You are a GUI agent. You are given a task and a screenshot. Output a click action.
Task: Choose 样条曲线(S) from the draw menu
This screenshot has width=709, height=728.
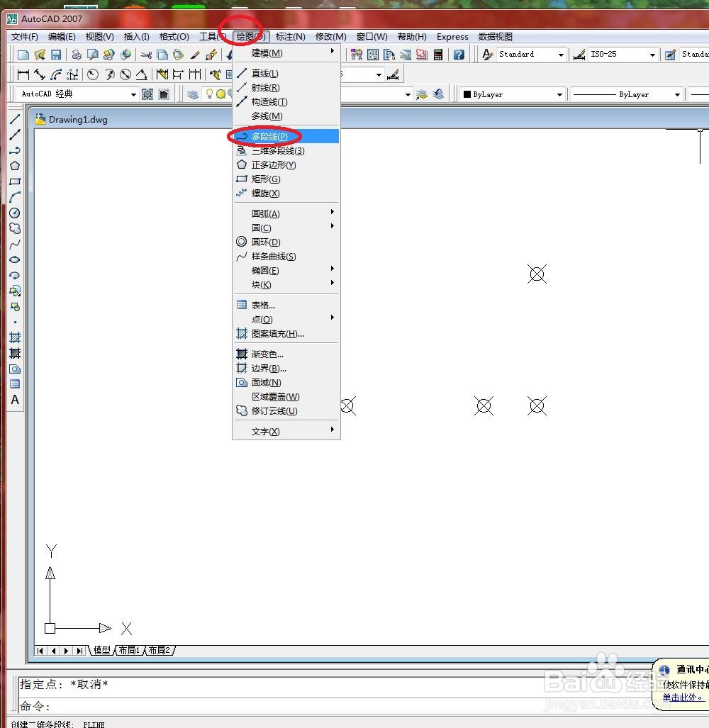point(286,257)
